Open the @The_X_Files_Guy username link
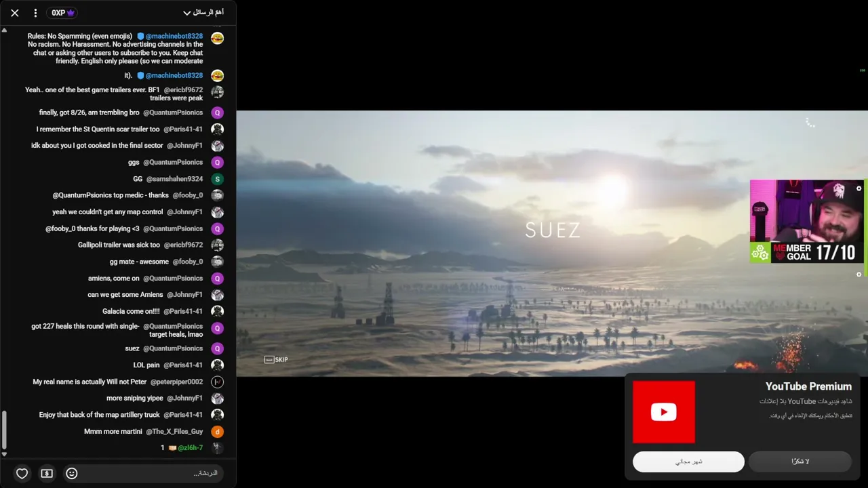Screen dimensions: 868x488 (x=174, y=431)
